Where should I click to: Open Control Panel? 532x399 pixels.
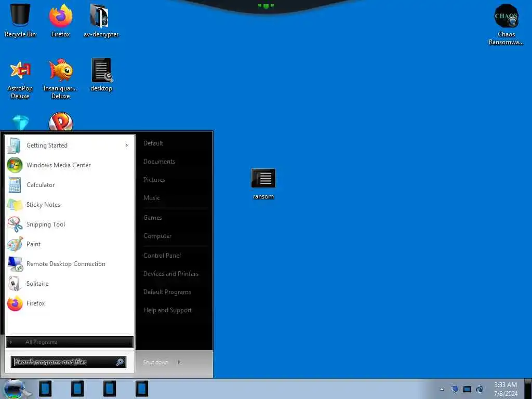tap(162, 256)
